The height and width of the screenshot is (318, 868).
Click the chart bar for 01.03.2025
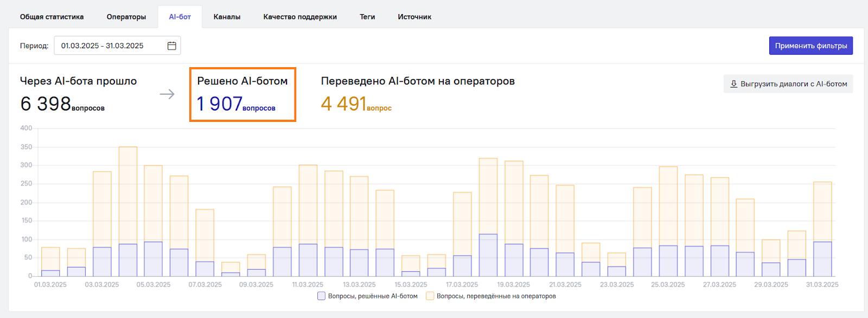coord(50,262)
